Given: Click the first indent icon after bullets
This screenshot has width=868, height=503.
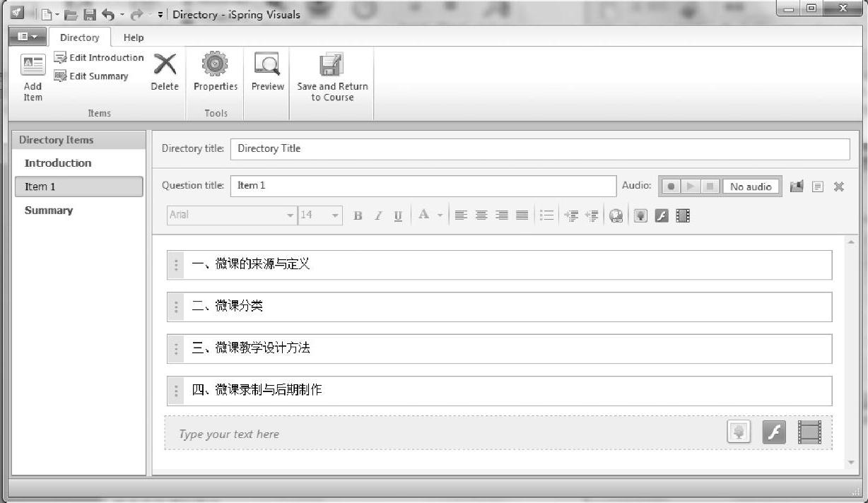Looking at the screenshot, I should [x=573, y=215].
